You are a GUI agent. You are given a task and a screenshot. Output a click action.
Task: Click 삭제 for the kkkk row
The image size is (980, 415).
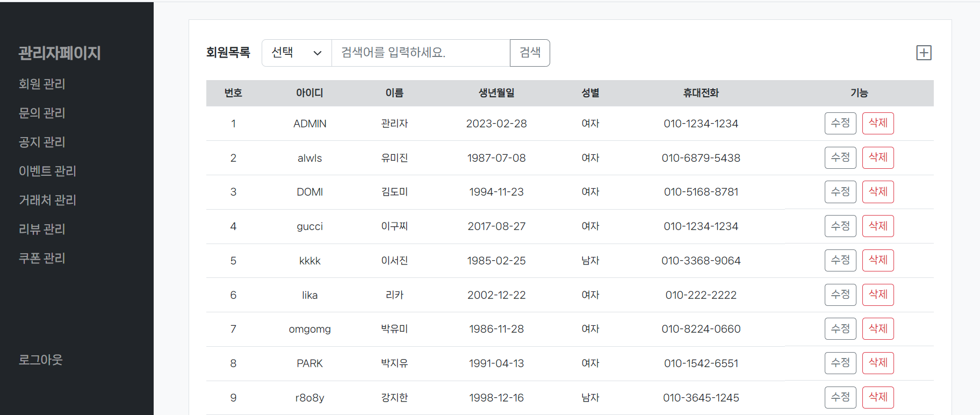(878, 260)
